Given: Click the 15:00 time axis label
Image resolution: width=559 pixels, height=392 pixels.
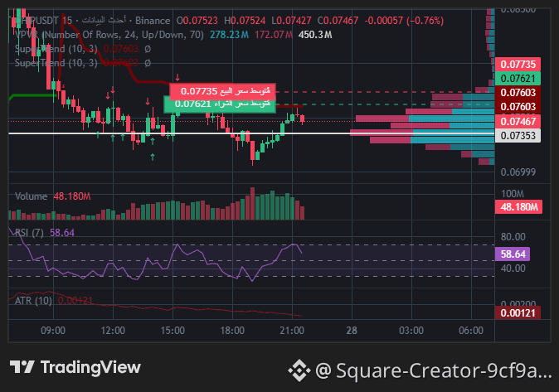Looking at the screenshot, I should pos(173,331).
